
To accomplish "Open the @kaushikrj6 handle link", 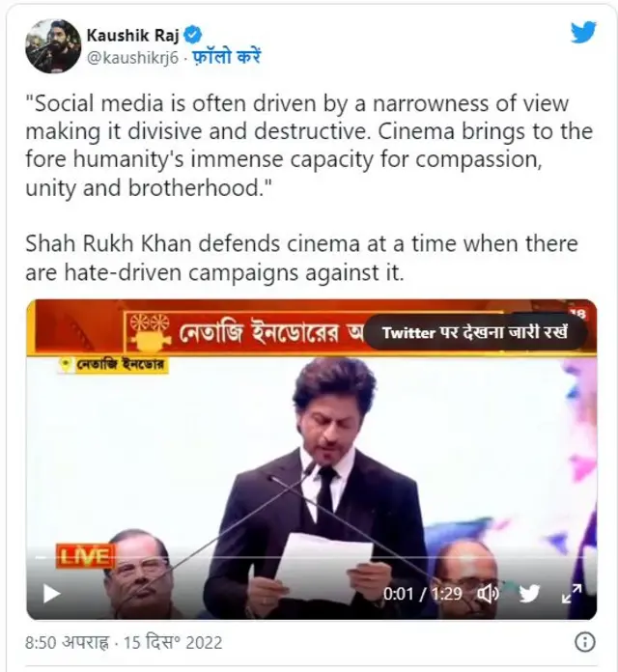I will [x=132, y=58].
